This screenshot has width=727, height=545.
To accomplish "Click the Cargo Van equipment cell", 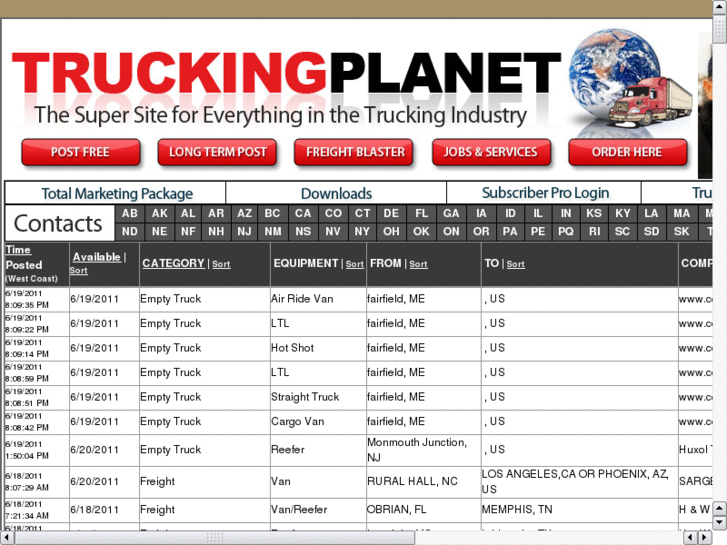I will [x=318, y=422].
